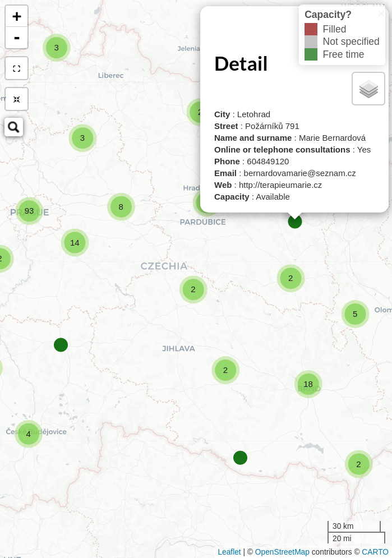
Task: Open the map search magnifier
Action: click(x=13, y=127)
